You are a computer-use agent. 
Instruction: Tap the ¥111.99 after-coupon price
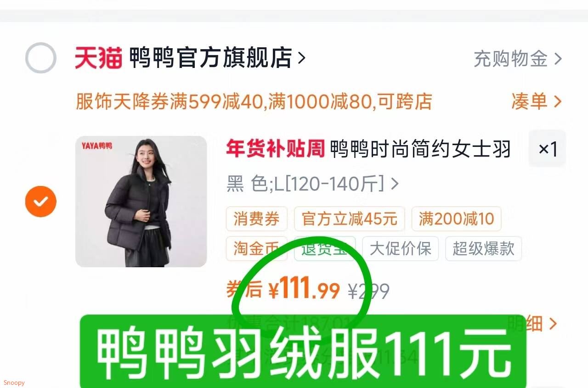coord(305,290)
